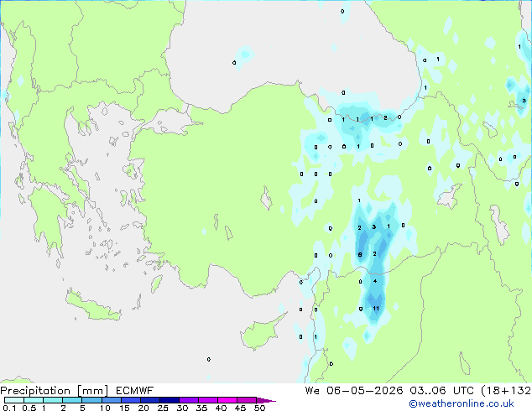532x411 pixels.
Task: Click the 40–45 mm magenta legend swatch
Action: pos(227,400)
